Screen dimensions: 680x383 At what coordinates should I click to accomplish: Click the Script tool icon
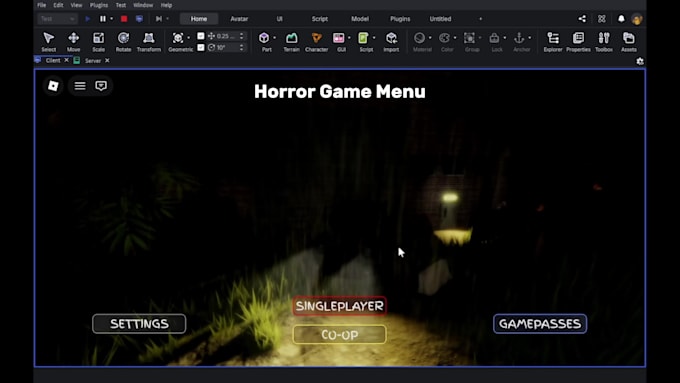click(x=363, y=38)
